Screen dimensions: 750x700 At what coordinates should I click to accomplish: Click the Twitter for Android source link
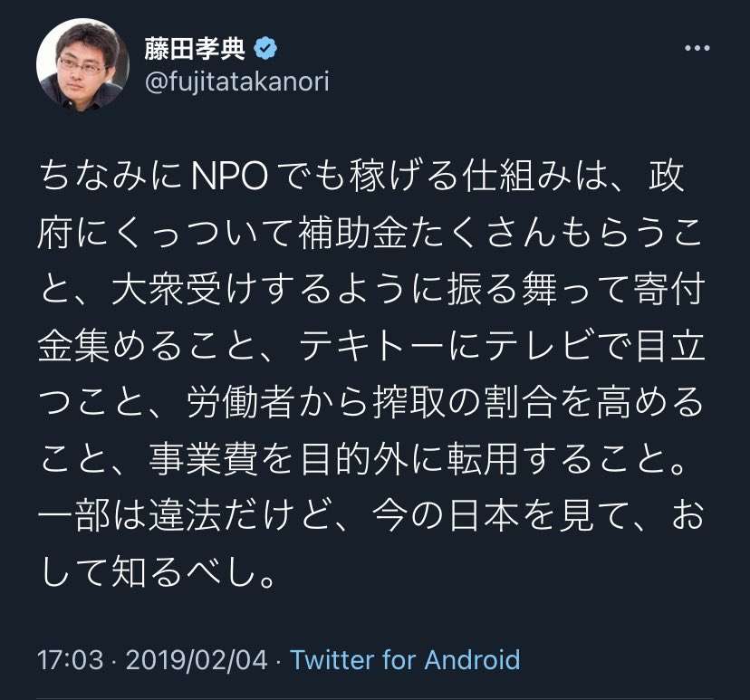coord(405,660)
